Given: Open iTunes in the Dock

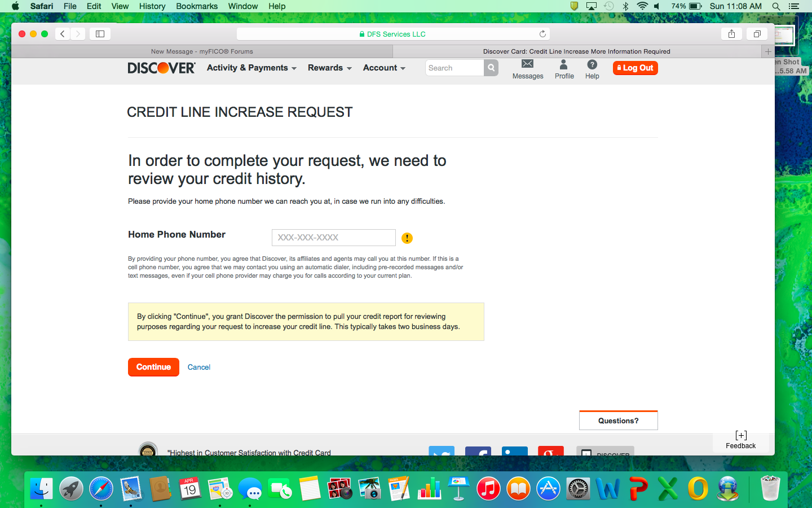Looking at the screenshot, I should click(488, 488).
